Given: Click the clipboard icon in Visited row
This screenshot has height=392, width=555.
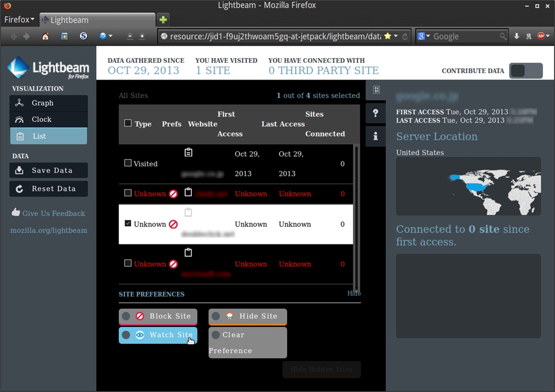Looking at the screenshot, I should (x=188, y=152).
